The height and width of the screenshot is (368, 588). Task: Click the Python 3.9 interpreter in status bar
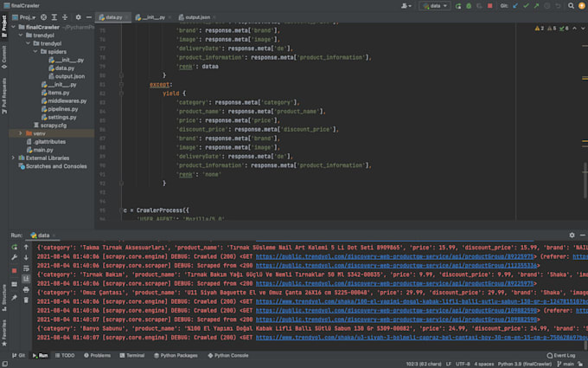pos(525,364)
